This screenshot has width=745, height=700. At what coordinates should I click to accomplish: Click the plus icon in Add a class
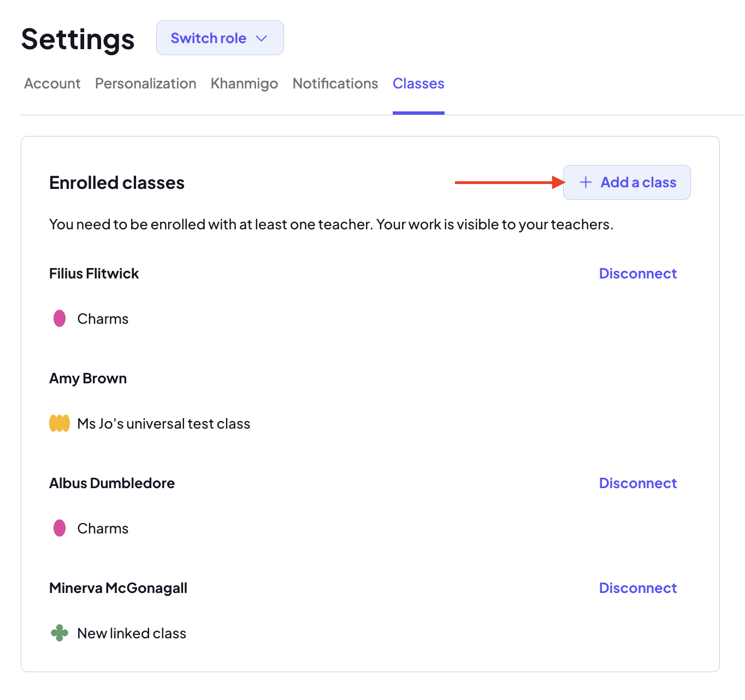[x=586, y=182]
